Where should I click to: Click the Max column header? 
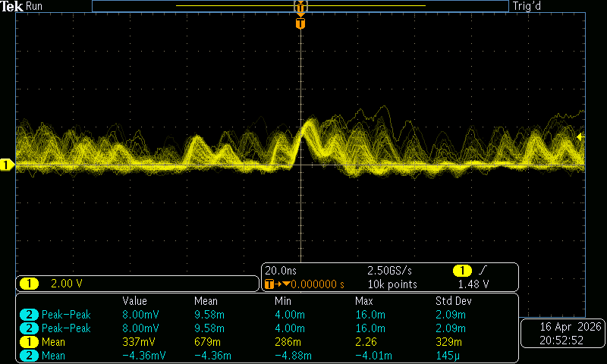coord(364,301)
